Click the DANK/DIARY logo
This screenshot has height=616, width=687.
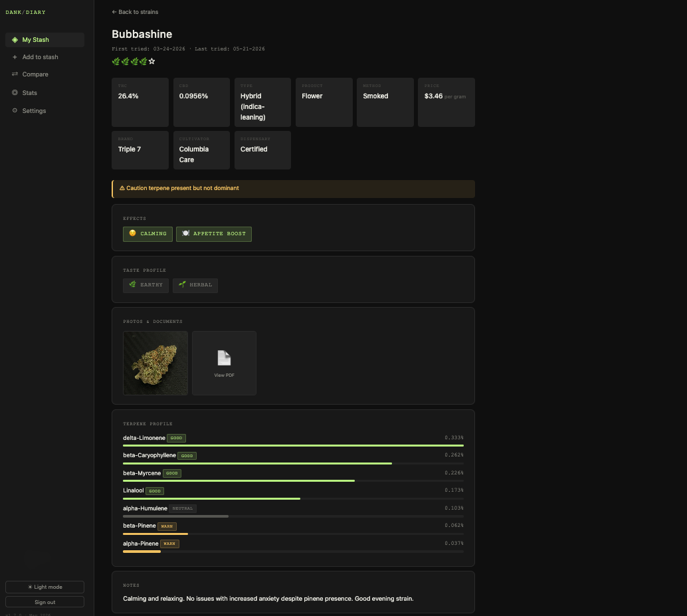point(25,12)
